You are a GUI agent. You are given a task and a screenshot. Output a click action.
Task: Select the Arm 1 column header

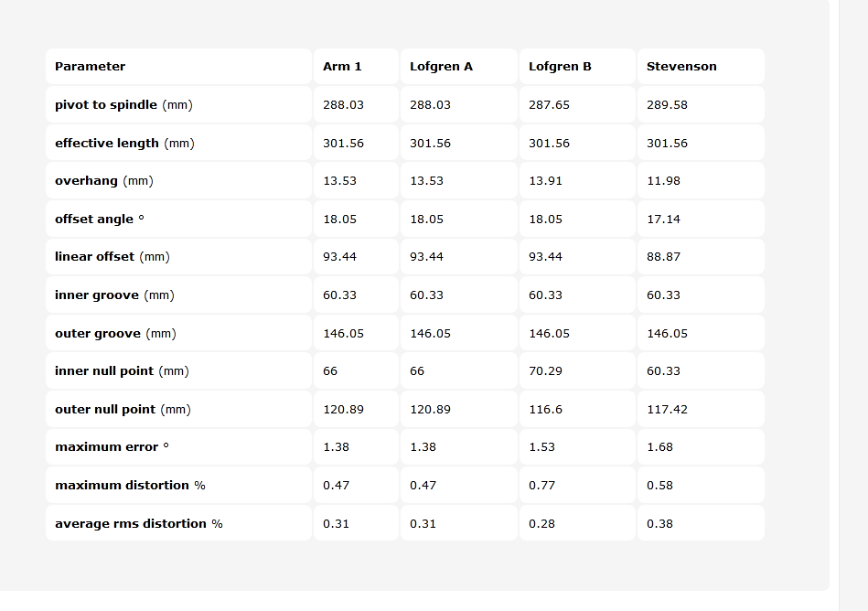[x=342, y=67]
